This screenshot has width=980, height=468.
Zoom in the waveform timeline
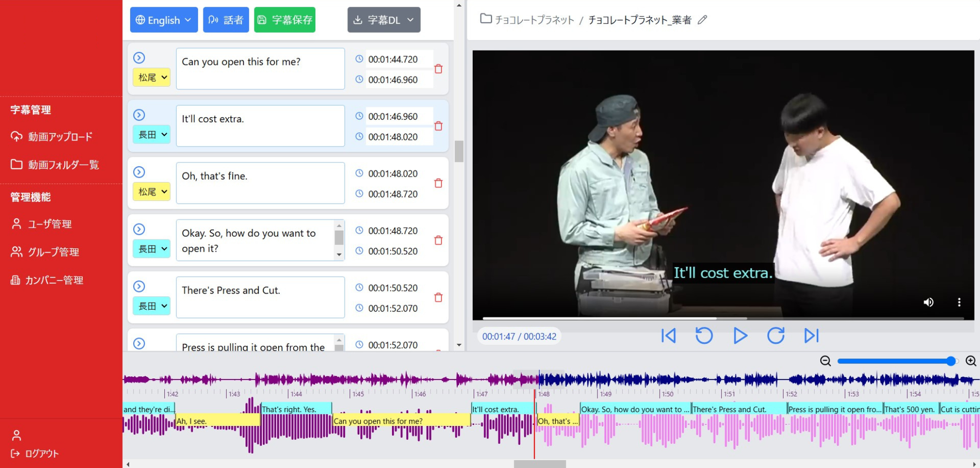click(971, 361)
